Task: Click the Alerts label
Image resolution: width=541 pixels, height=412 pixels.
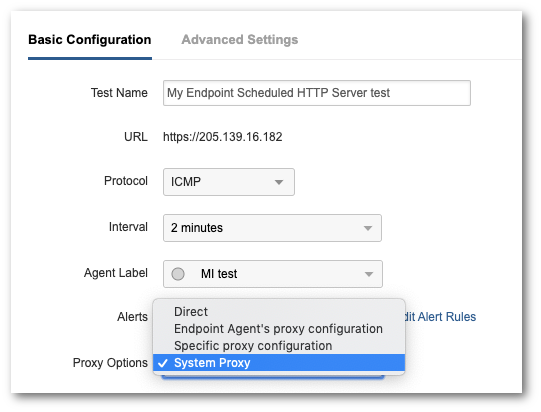Action: 132,317
